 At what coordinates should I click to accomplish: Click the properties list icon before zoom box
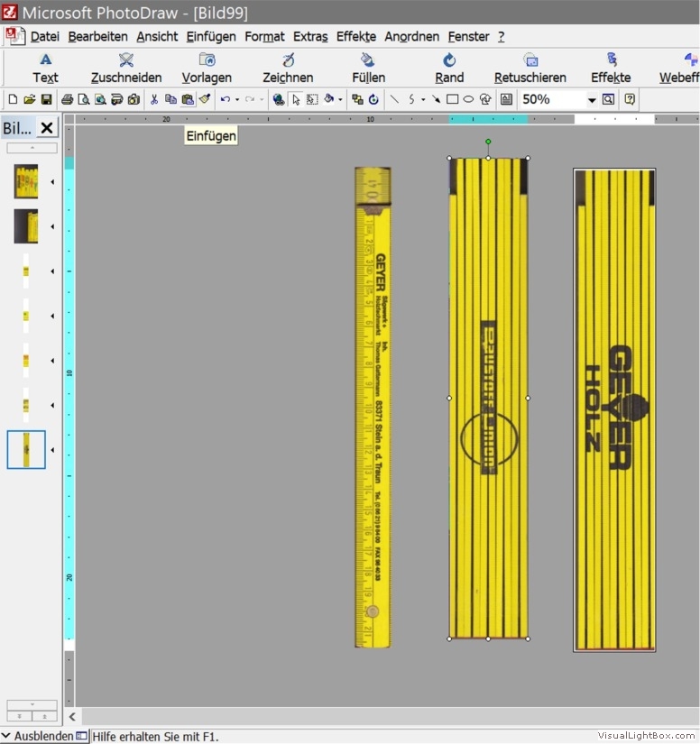[506, 99]
